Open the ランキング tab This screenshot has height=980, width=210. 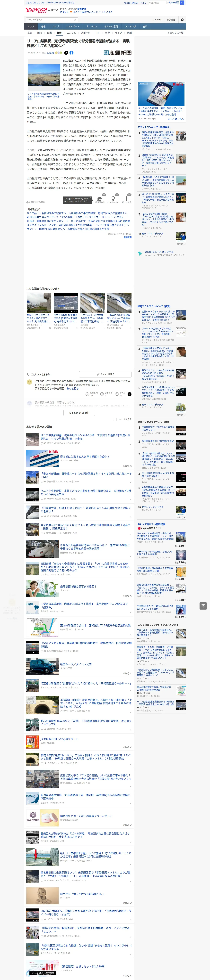pyautogui.click(x=130, y=27)
